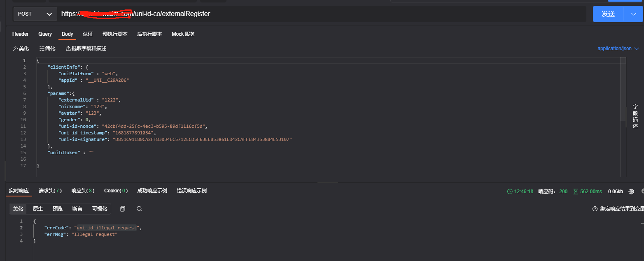Click the 绑定响应结果到变量 link
Image resolution: width=644 pixels, height=261 pixels.
(x=622, y=209)
